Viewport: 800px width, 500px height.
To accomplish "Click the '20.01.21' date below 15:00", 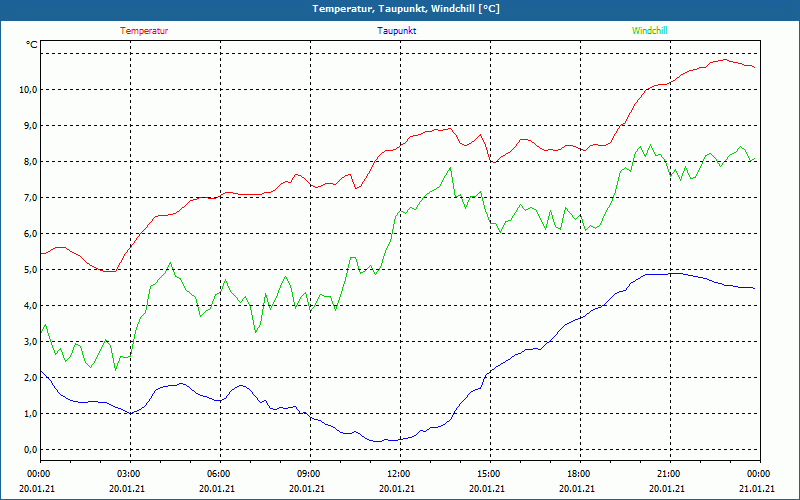I will coord(487,488).
